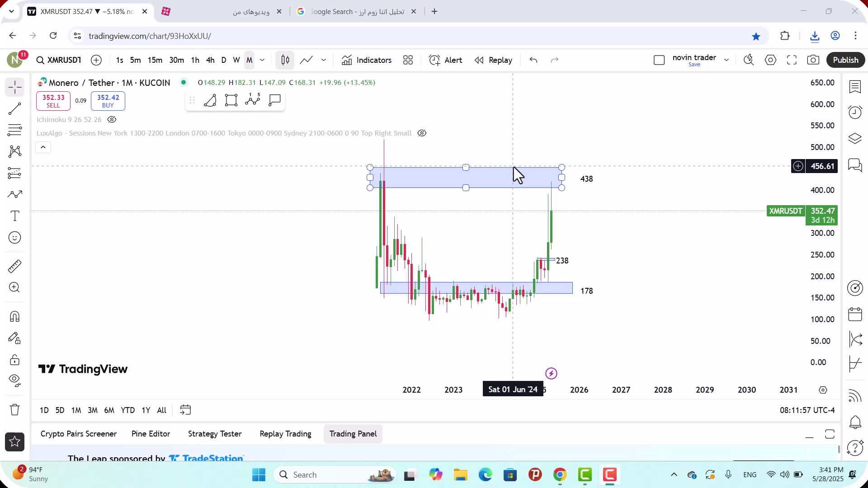Open the watchlist panel icon

tap(855, 87)
